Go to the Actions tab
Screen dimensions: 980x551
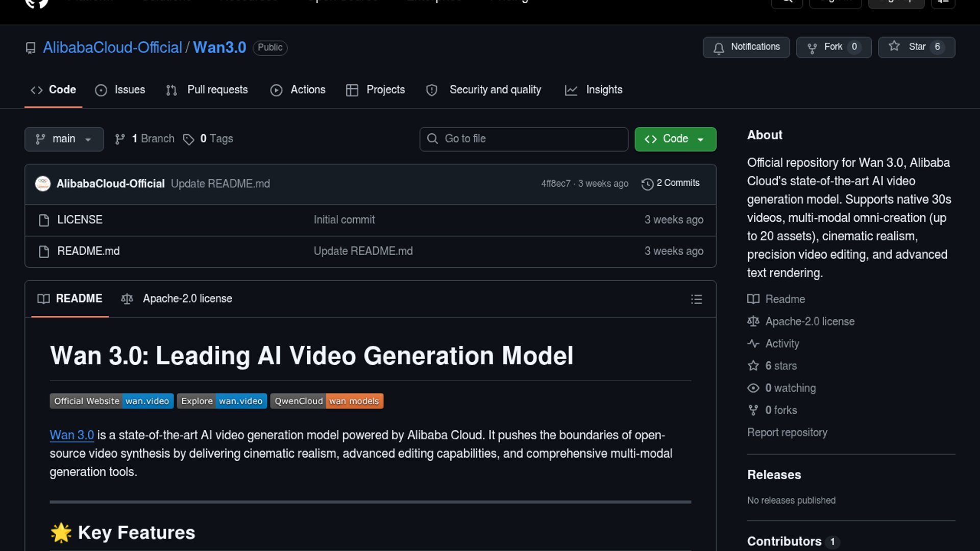pyautogui.click(x=298, y=90)
